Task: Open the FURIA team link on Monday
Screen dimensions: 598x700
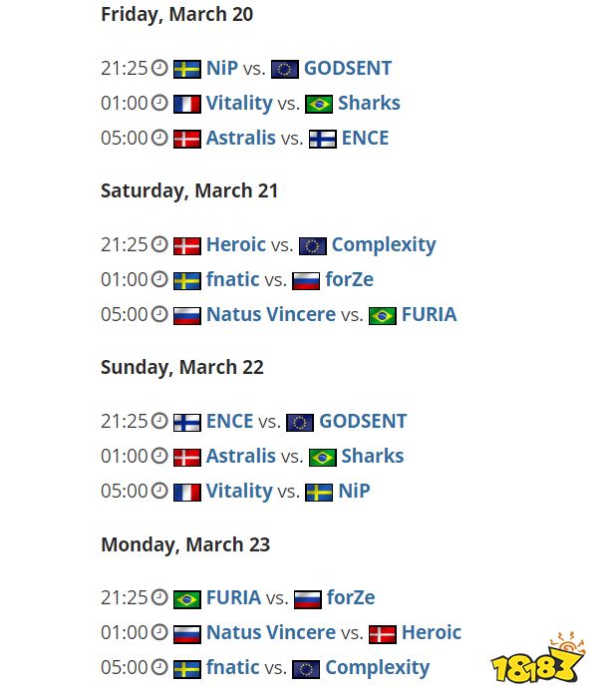Action: click(x=233, y=598)
